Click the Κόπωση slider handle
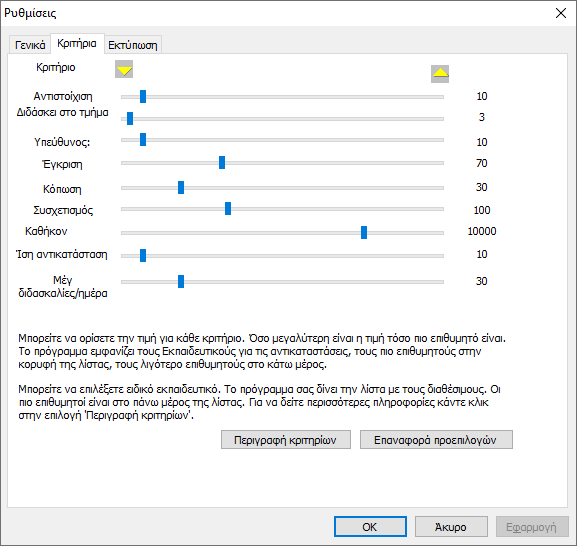 [x=181, y=187]
